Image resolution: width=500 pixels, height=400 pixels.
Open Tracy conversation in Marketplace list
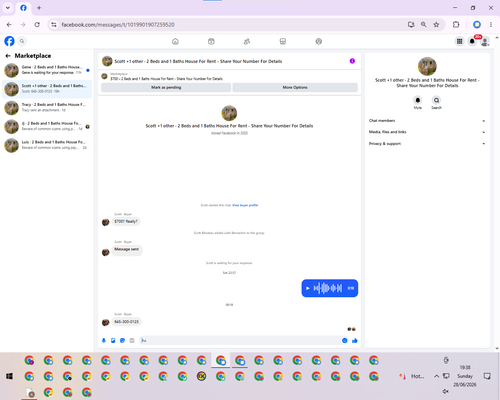(x=47, y=107)
